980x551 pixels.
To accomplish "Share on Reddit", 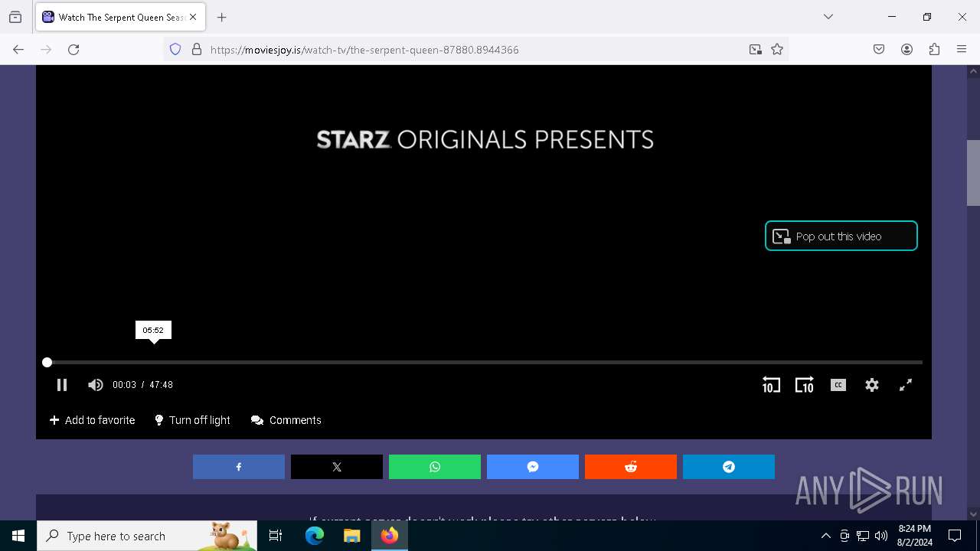I will click(631, 467).
